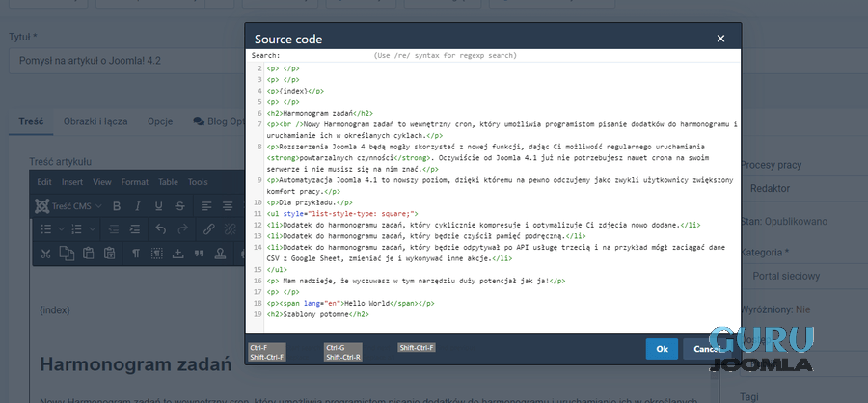Expand numbered list style options arrow
The height and width of the screenshot is (403, 868).
[x=92, y=229]
